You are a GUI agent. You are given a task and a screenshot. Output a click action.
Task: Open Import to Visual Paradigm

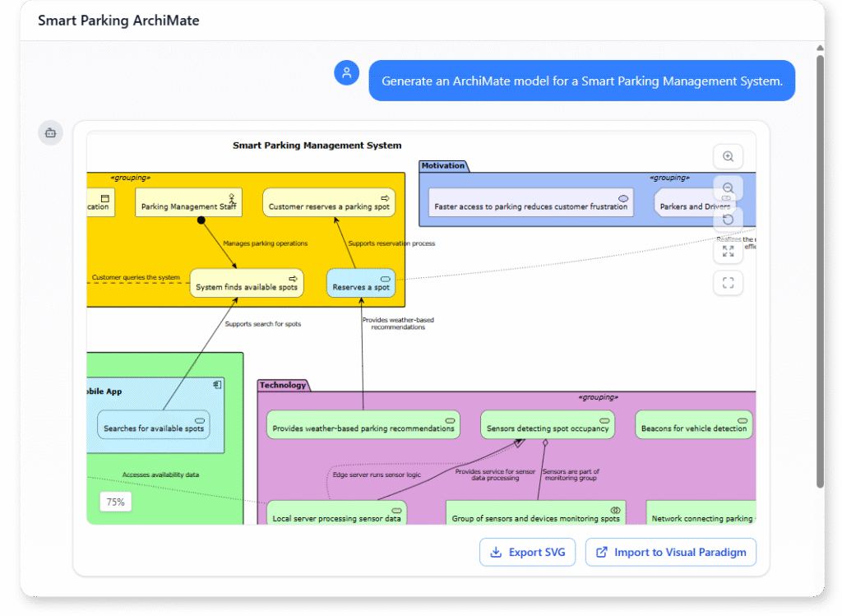click(x=670, y=552)
